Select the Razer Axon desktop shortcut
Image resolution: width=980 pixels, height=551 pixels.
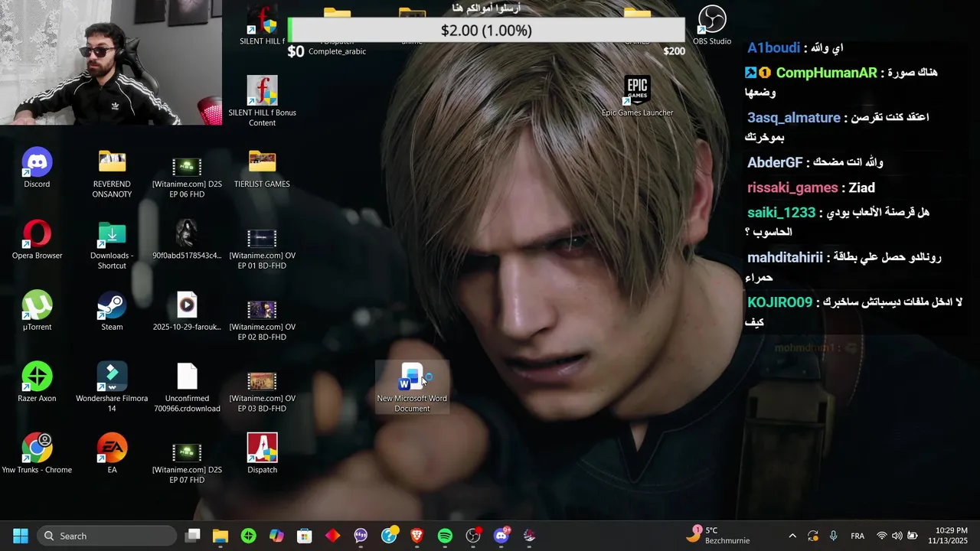(x=37, y=382)
